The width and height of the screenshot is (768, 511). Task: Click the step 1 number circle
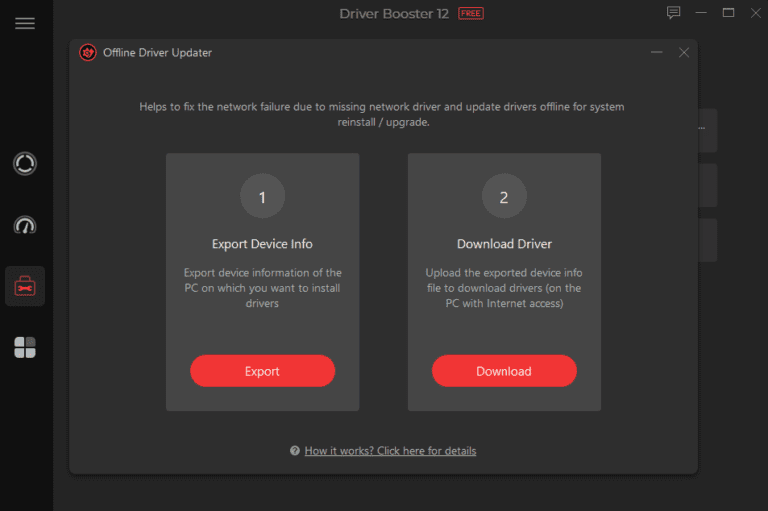pyautogui.click(x=262, y=198)
